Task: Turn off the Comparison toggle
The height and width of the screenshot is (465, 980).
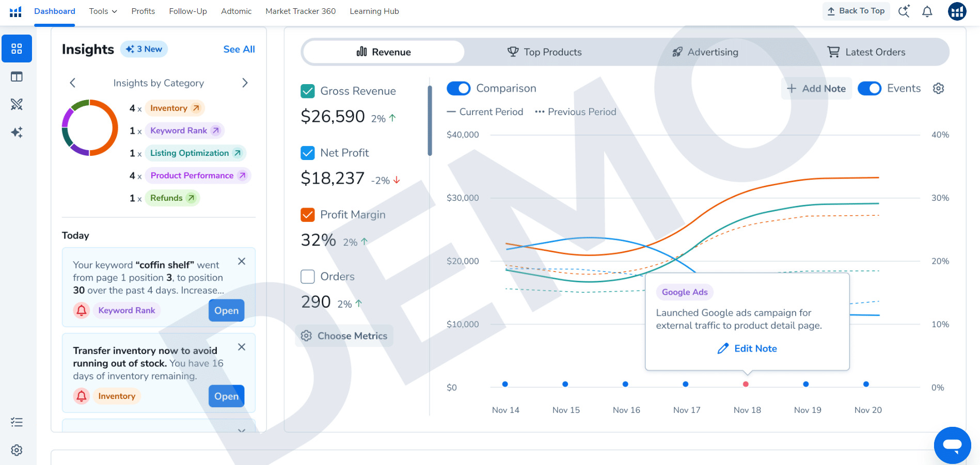Action: 459,88
